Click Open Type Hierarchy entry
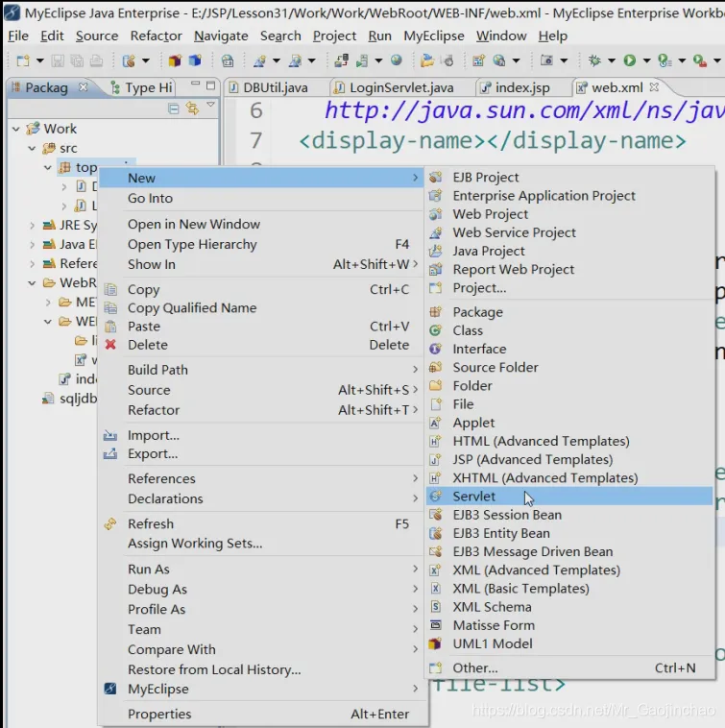The image size is (725, 728). point(261,244)
